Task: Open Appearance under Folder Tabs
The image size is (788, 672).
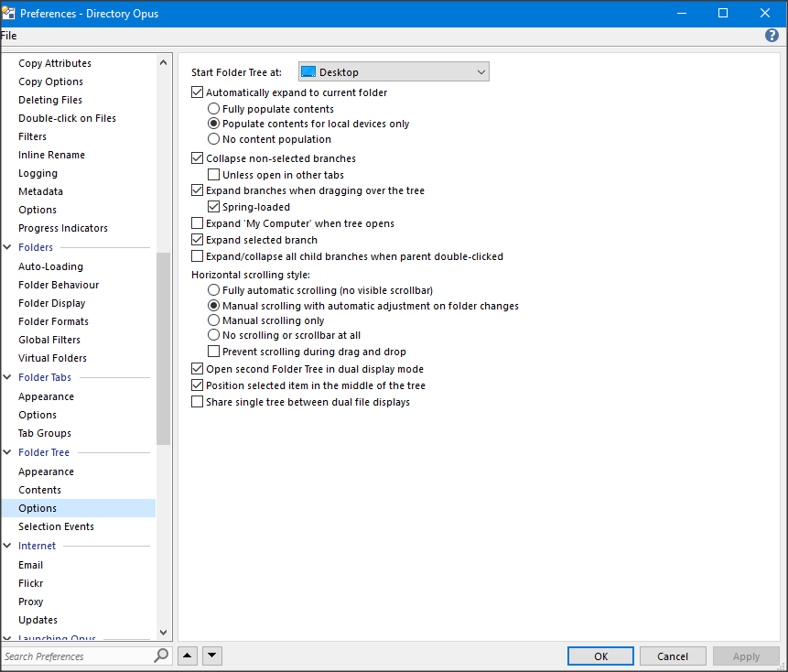Action: click(x=47, y=396)
